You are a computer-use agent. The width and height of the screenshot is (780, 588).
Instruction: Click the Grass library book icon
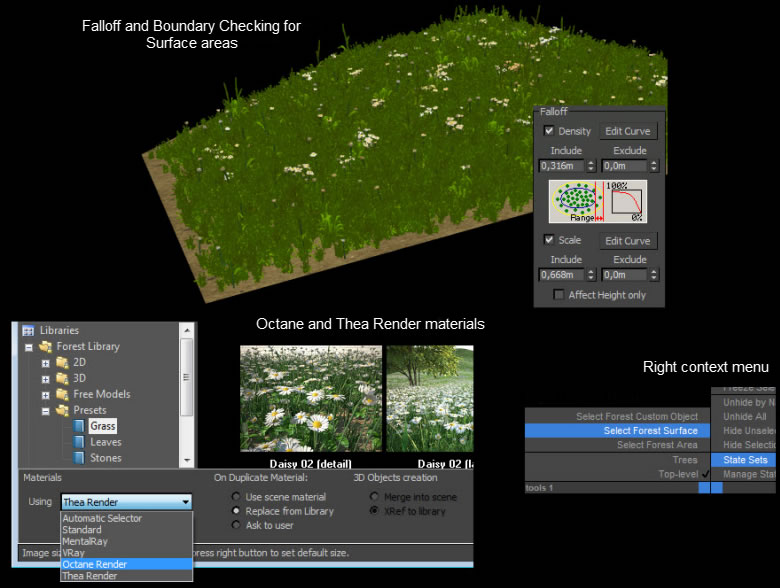79,426
